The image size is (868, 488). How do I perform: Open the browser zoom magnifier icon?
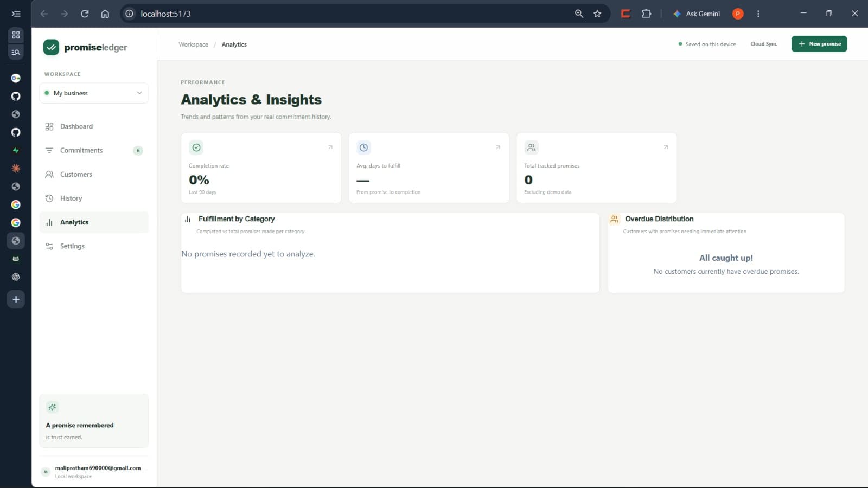579,14
